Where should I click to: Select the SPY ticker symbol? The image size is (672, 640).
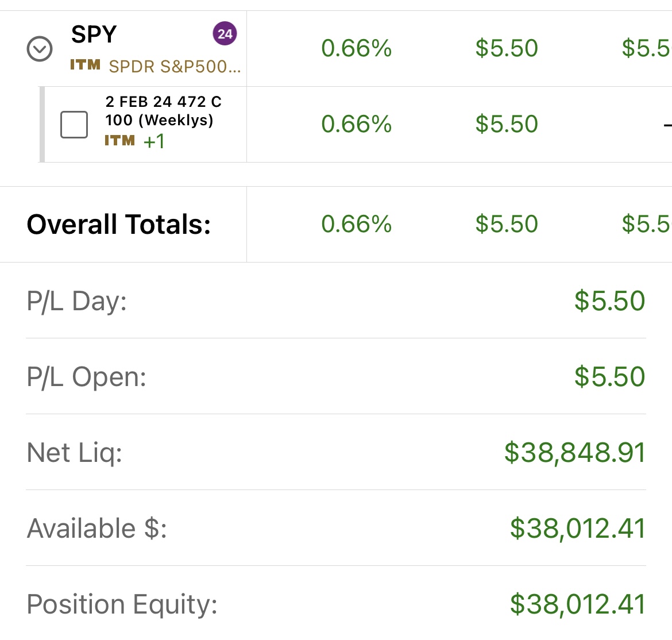pos(94,34)
